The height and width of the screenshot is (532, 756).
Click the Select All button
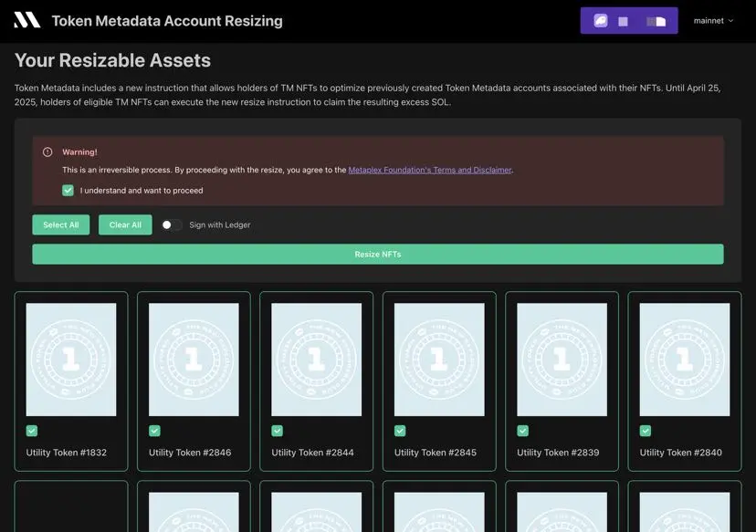pyautogui.click(x=61, y=225)
